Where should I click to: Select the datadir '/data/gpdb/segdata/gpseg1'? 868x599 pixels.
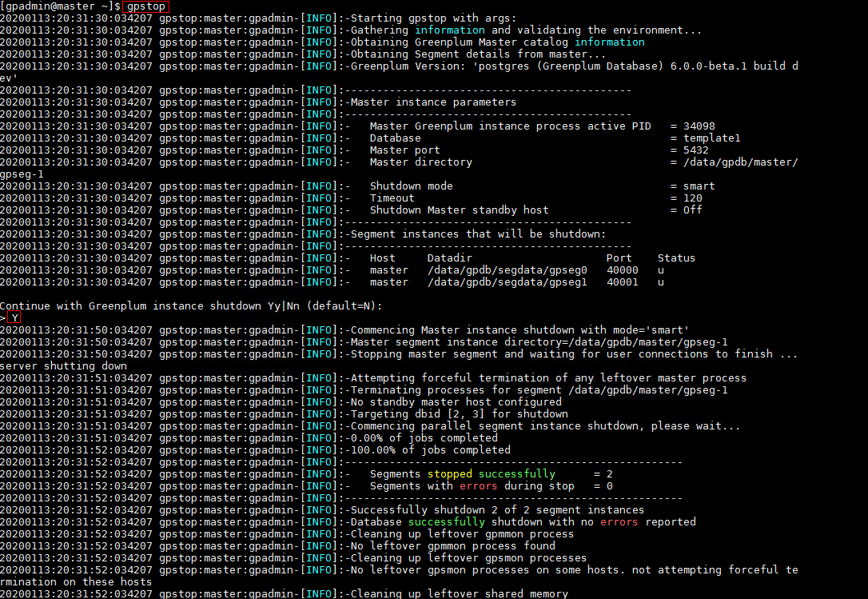click(507, 282)
